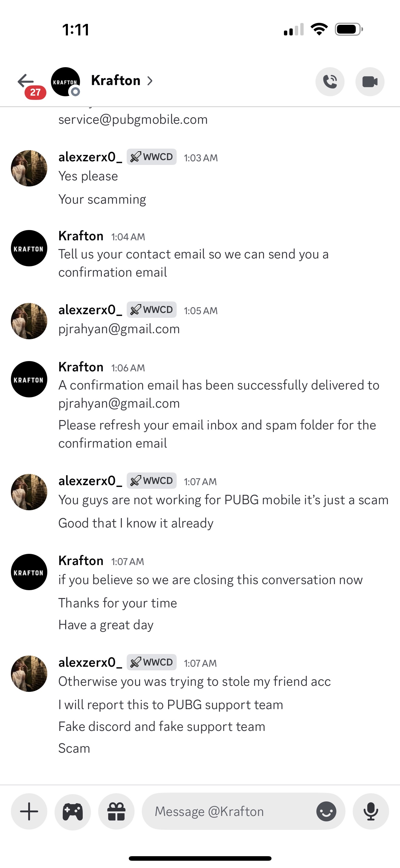Image resolution: width=400 pixels, height=868 pixels.
Task: Open the gift icon button
Action: pos(116,811)
